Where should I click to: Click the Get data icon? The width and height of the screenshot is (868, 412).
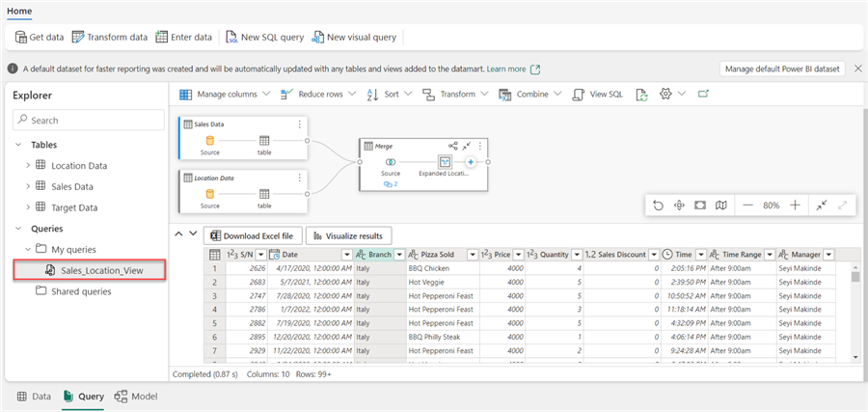tap(21, 37)
